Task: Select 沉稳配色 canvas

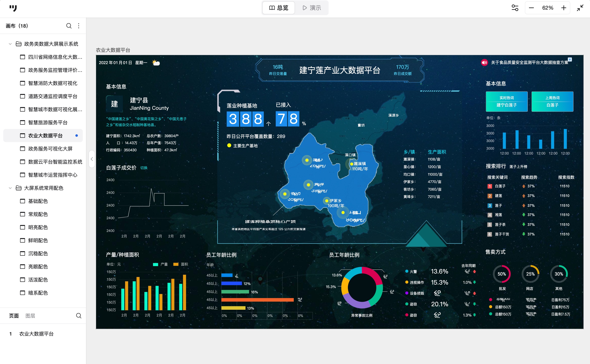Action: click(x=43, y=253)
